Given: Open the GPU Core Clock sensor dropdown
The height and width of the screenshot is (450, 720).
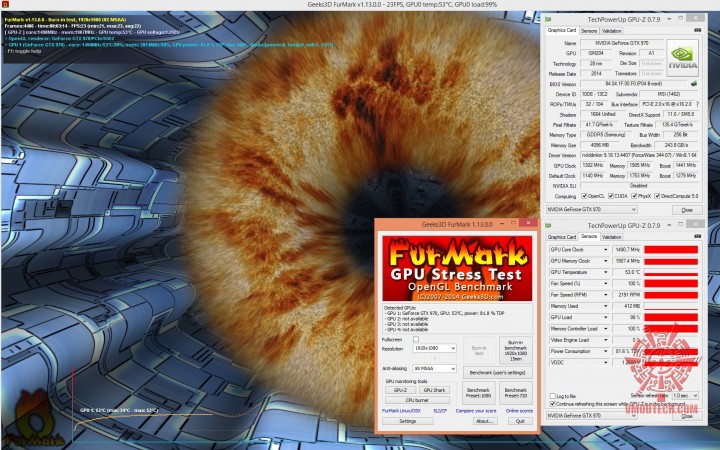Looking at the screenshot, I should (x=605, y=250).
